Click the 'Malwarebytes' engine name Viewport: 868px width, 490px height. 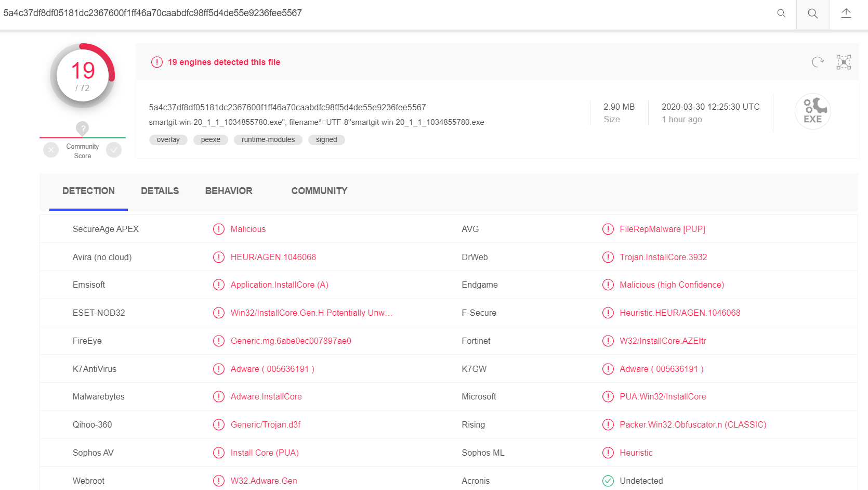click(99, 396)
